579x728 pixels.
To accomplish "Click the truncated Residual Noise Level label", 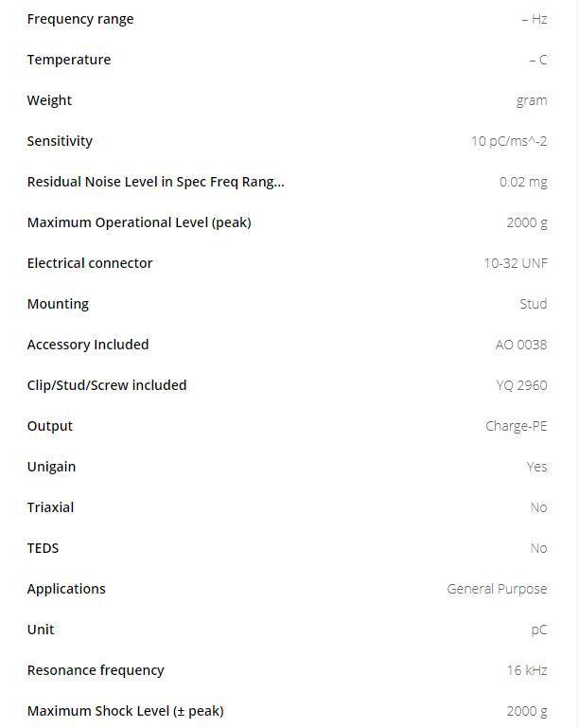I will 155,182.
